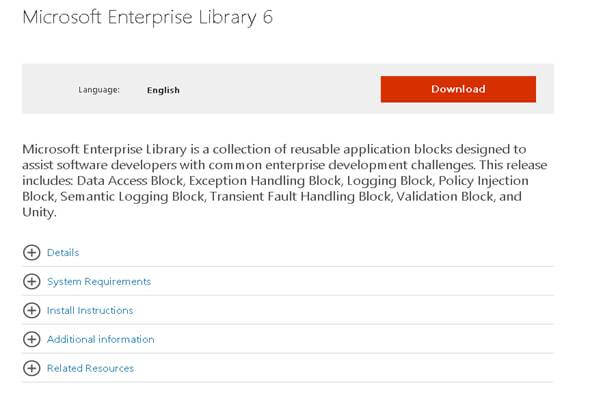
Task: Expand the System Requirements section label
Action: click(x=99, y=282)
